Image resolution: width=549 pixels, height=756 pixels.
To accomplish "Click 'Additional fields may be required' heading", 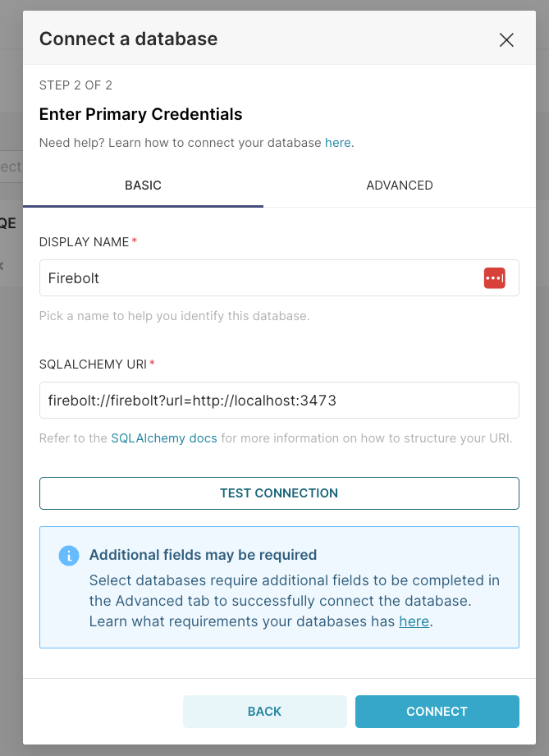I will (x=203, y=555).
